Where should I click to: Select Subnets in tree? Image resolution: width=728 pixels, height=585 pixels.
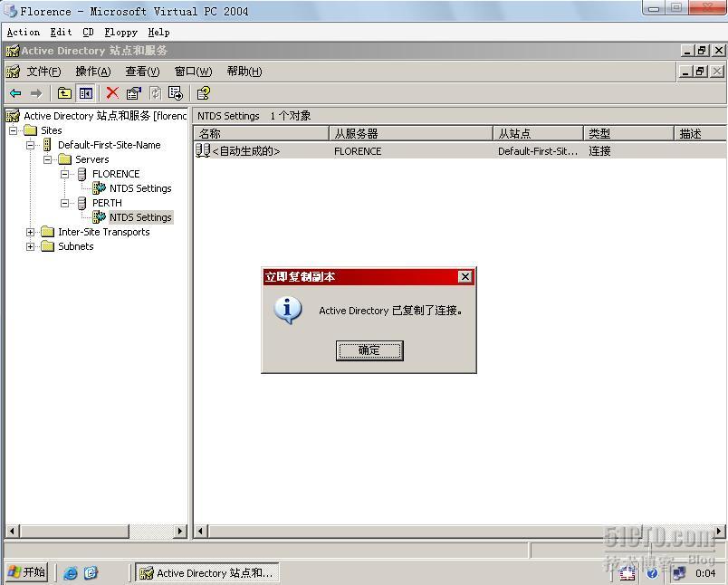pos(76,246)
